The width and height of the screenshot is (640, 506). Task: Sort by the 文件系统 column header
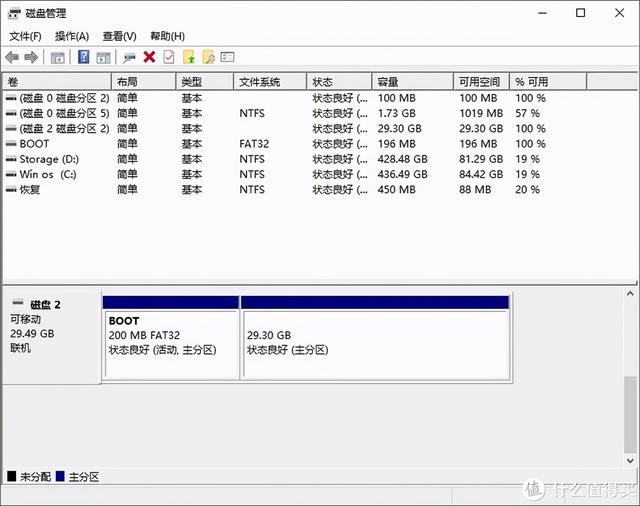coord(270,82)
